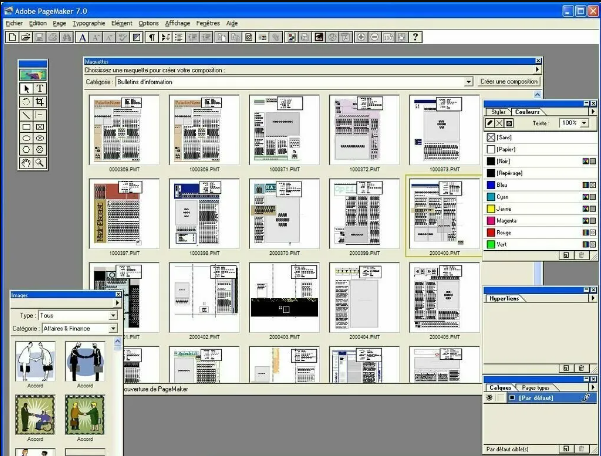This screenshot has width=601, height=456.
Task: Open the Elément menu
Action: click(x=122, y=23)
